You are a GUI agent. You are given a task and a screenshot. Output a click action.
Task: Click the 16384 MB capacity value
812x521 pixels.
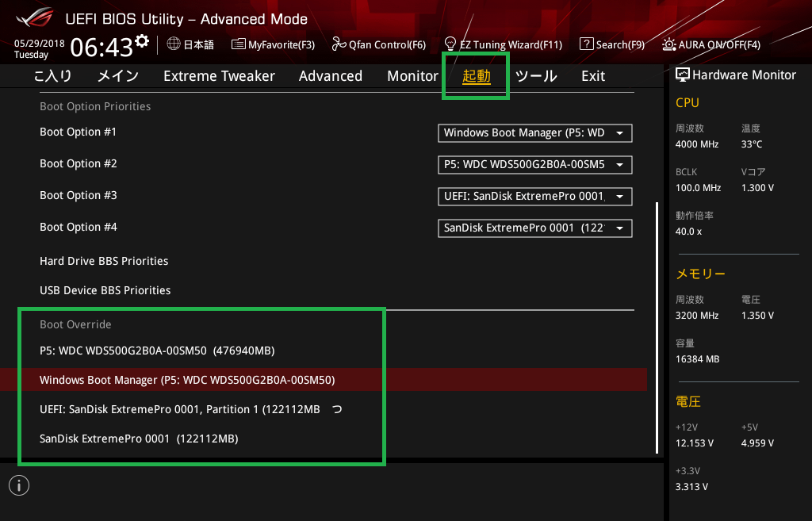pos(697,359)
